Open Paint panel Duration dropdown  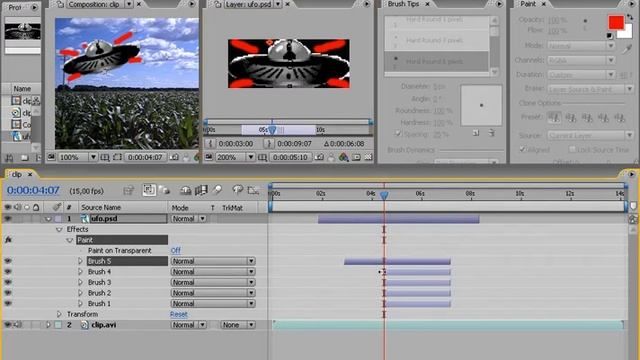(x=580, y=75)
